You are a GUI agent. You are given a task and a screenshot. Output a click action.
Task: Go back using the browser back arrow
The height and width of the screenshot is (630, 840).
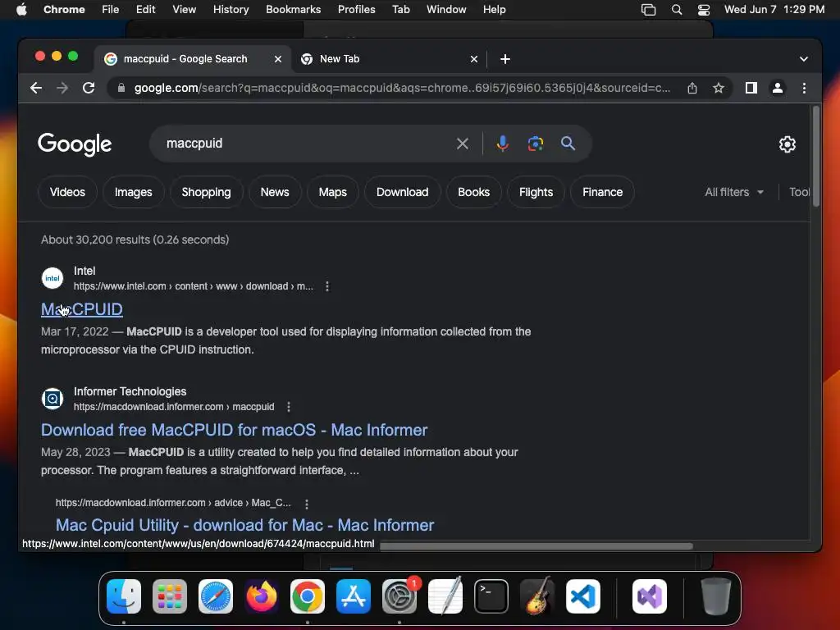[36, 88]
